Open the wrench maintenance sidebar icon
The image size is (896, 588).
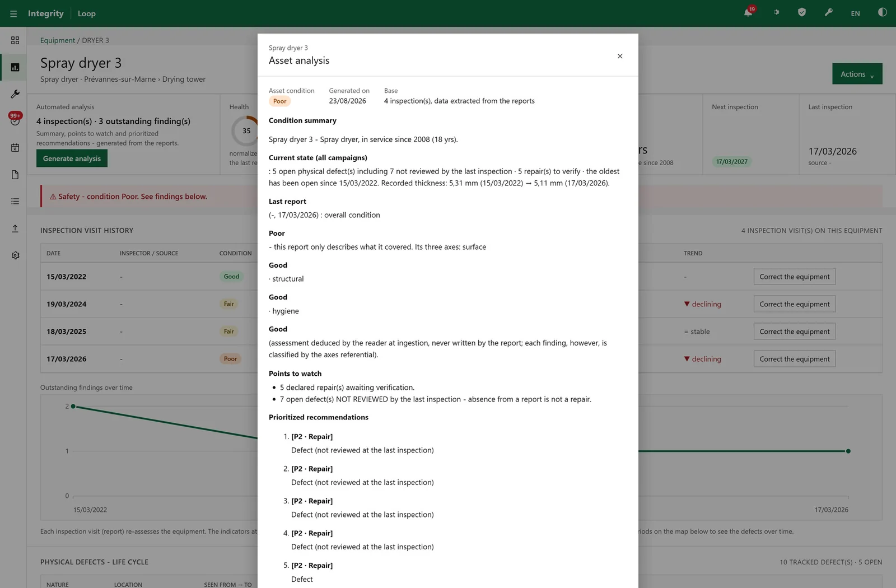[15, 94]
